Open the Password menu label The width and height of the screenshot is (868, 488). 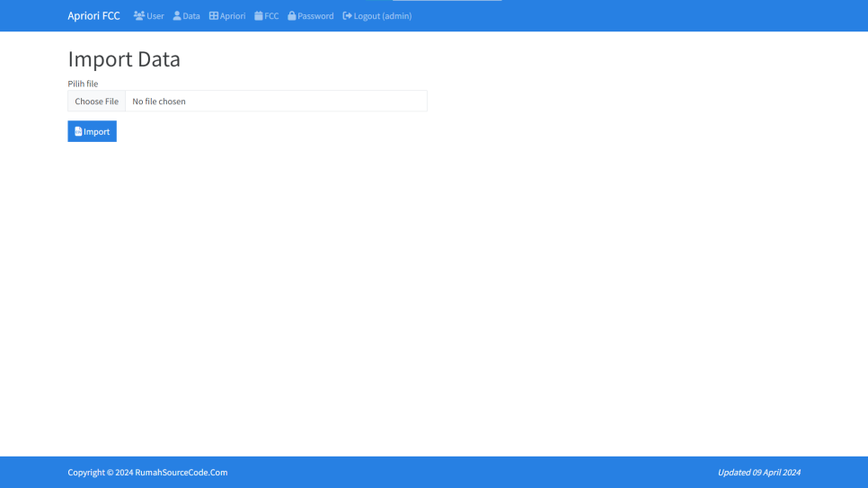[x=315, y=16]
